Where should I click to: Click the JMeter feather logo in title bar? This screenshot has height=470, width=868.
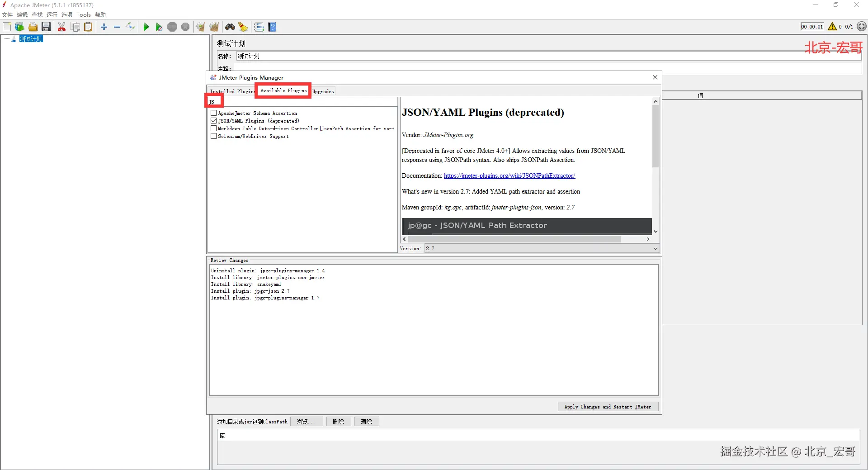5,5
